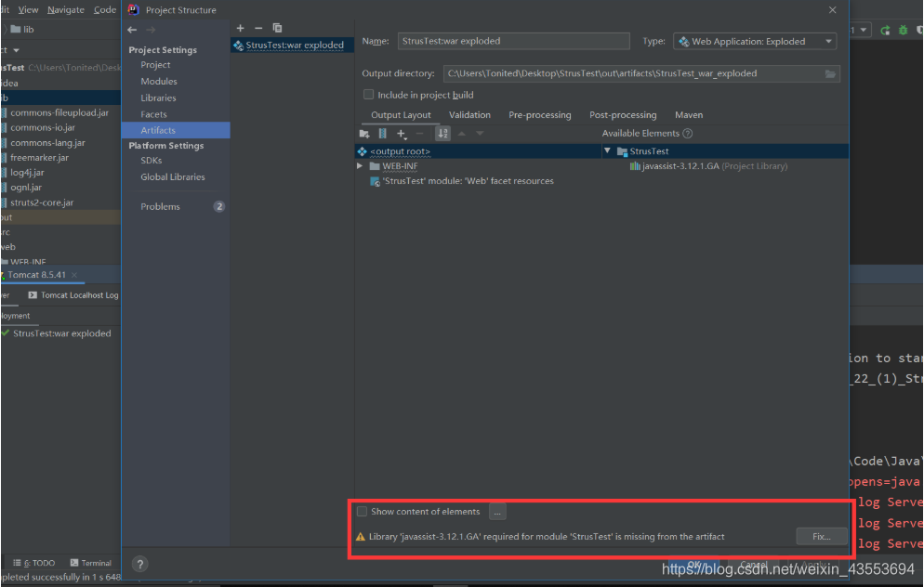Click rerun icon in IDE top toolbar
Image resolution: width=924 pixels, height=587 pixels.
pos(885,30)
